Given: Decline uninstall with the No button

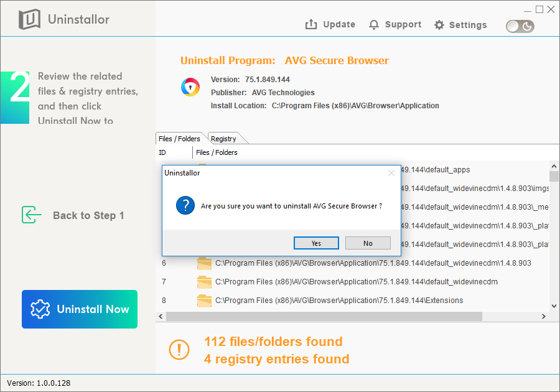Looking at the screenshot, I should click(x=368, y=243).
